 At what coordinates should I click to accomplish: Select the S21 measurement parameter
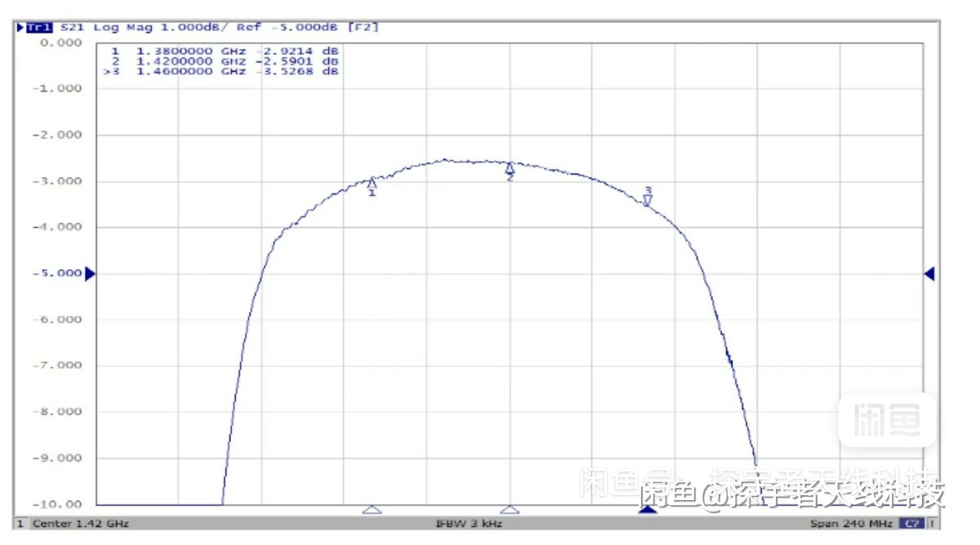pyautogui.click(x=73, y=28)
